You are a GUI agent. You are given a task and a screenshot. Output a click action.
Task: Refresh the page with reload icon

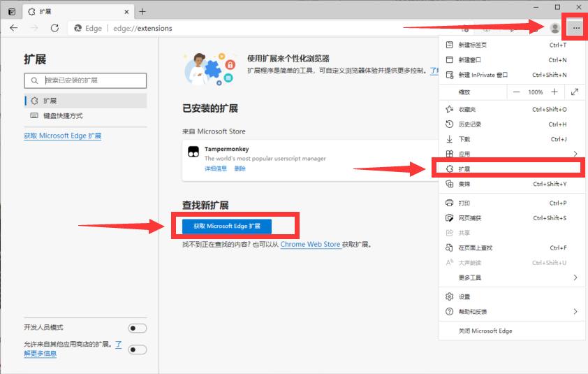point(54,28)
